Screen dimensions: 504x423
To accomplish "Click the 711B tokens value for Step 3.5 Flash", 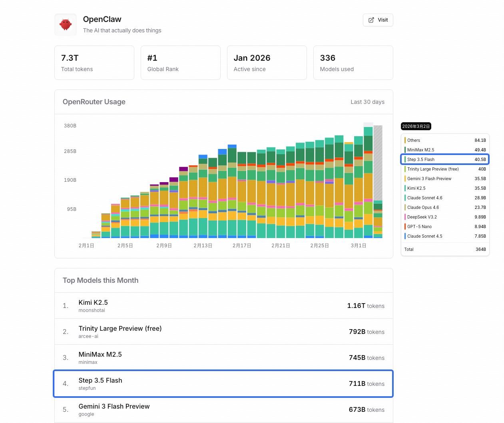I will click(x=366, y=384).
